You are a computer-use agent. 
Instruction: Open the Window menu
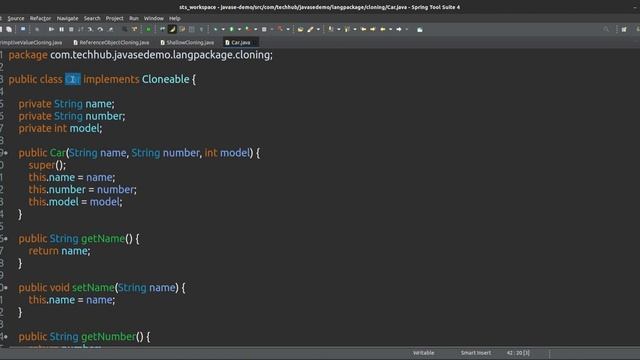click(x=153, y=18)
